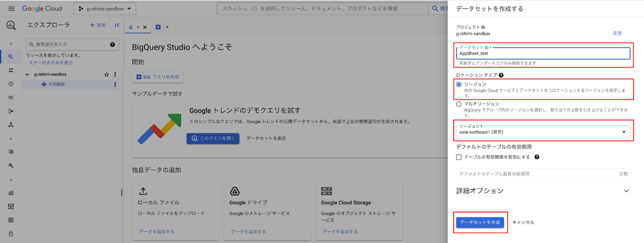Click the キャンセル button

tap(523, 222)
